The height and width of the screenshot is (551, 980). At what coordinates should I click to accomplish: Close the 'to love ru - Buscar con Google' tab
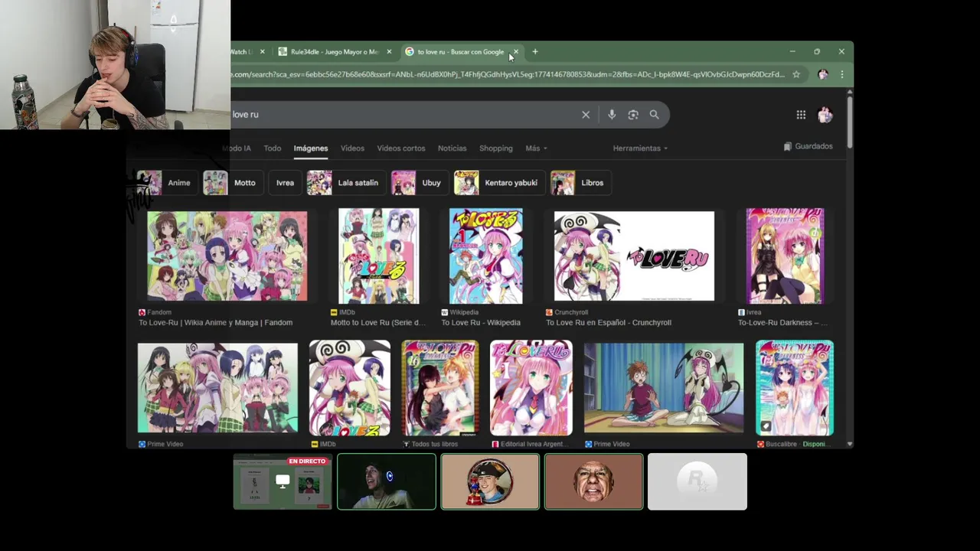click(516, 52)
